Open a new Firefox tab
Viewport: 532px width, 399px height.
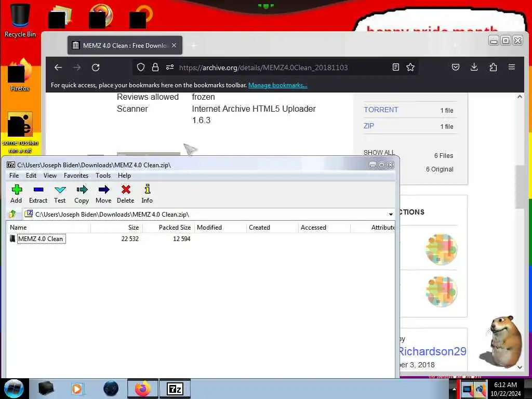tap(193, 46)
